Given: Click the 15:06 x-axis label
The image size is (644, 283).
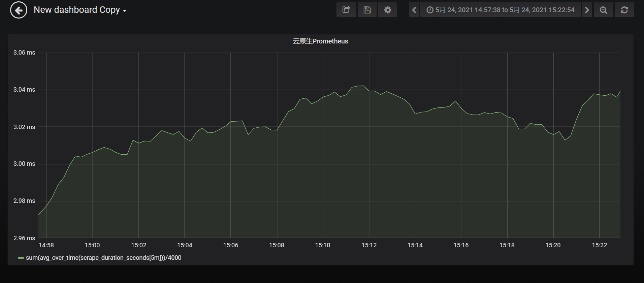Looking at the screenshot, I should pyautogui.click(x=231, y=245).
